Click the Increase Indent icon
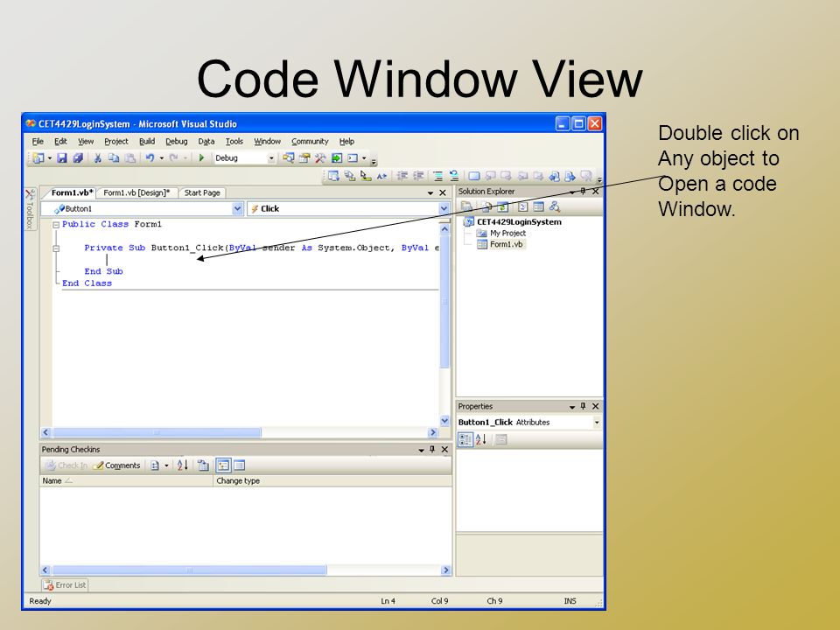Viewport: 840px width, 630px height. [418, 176]
